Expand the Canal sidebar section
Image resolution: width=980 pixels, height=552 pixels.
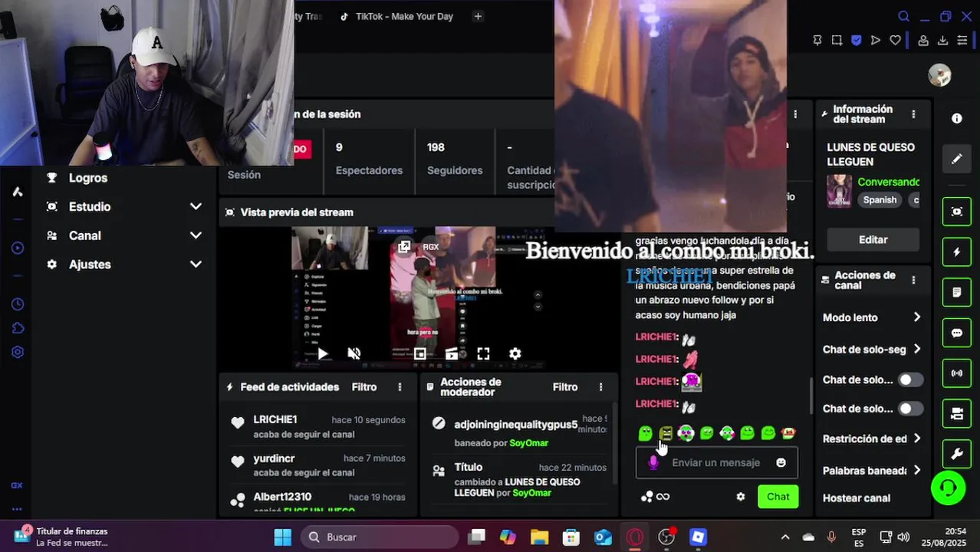point(123,236)
